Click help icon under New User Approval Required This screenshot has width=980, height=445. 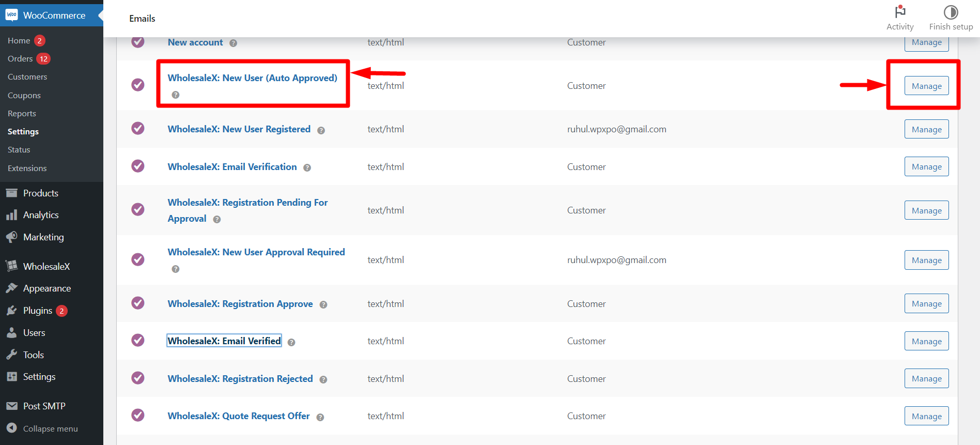176,269
